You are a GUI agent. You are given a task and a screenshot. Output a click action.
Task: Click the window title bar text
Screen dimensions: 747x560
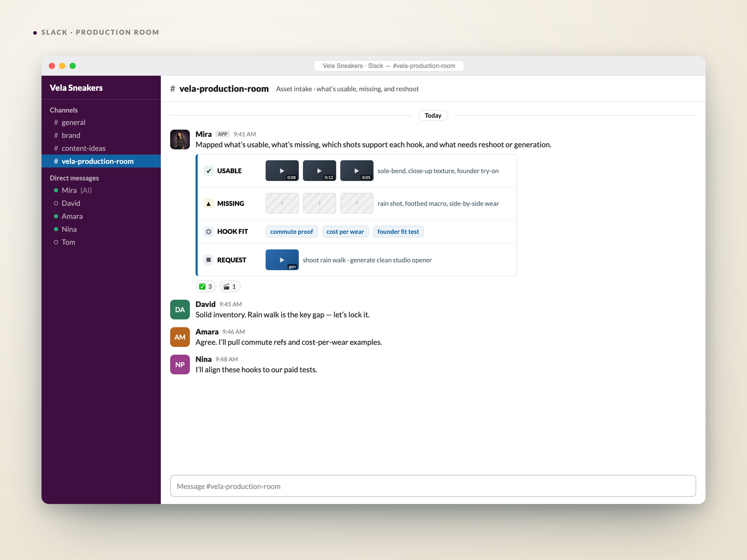coord(389,66)
